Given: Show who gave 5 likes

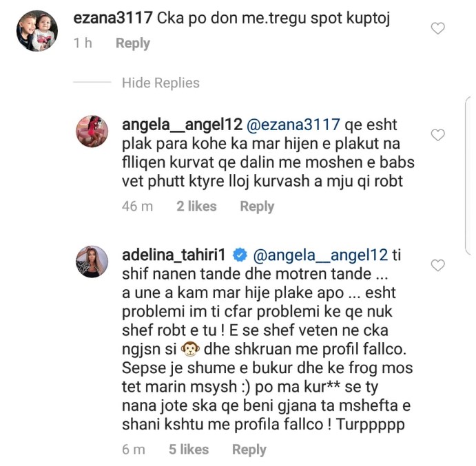Looking at the screenshot, I should (x=188, y=449).
